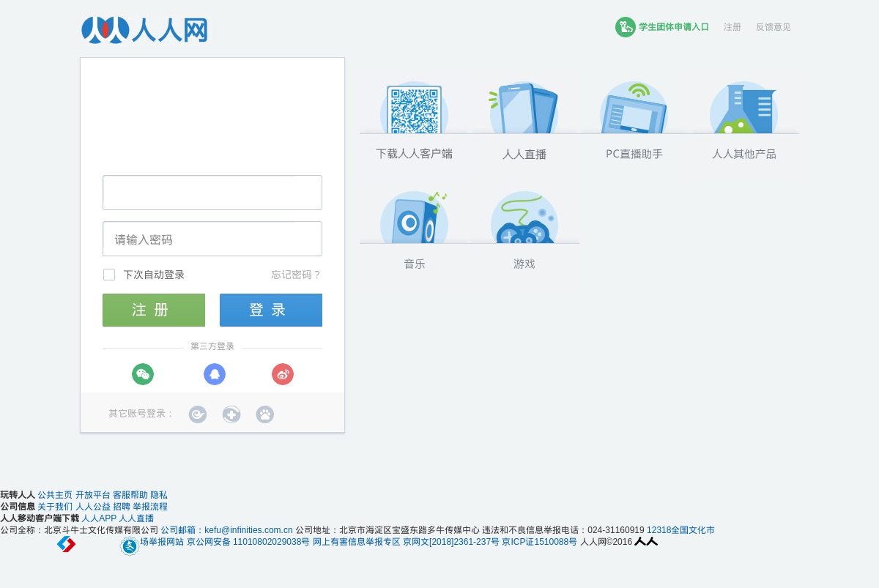The height and width of the screenshot is (588, 879).
Task: Open 反馈意见 in the header
Action: tap(774, 27)
